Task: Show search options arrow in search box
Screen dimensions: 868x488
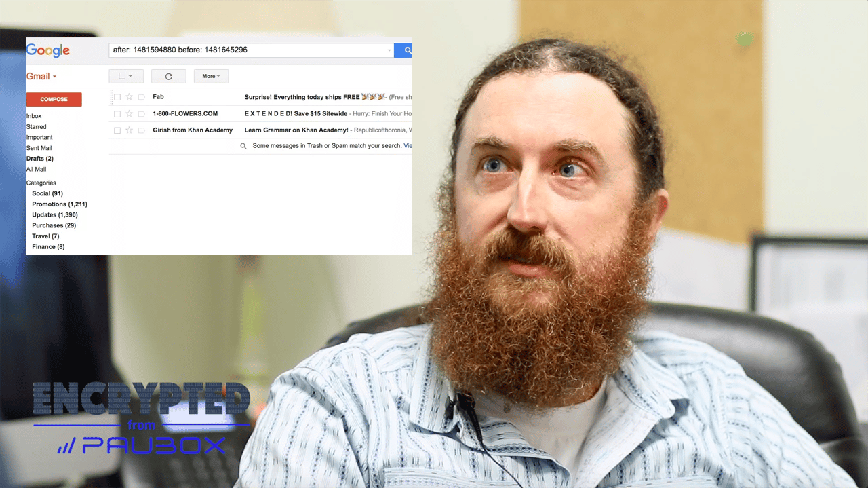Action: point(389,51)
